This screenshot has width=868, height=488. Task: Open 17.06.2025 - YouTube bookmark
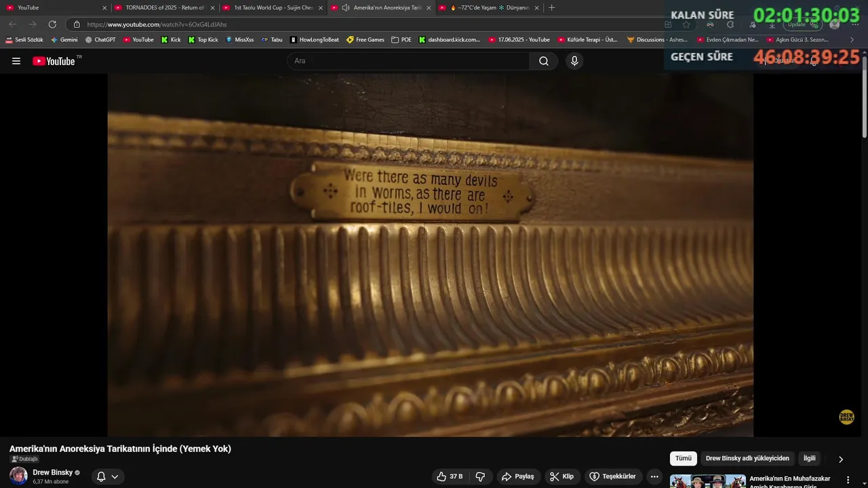tap(519, 39)
